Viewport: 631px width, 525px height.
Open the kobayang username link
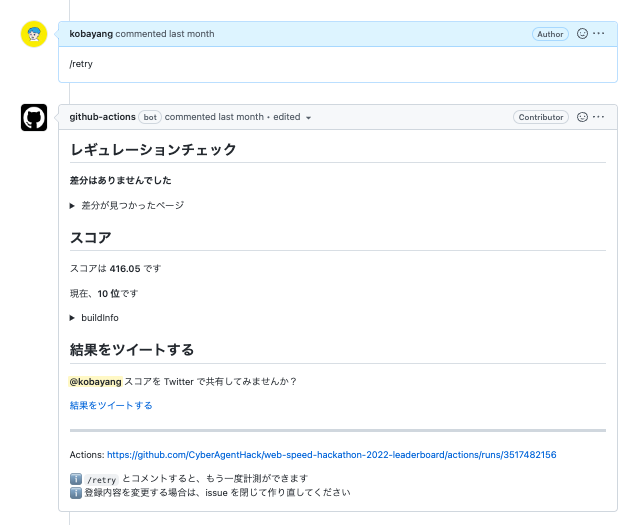tap(91, 34)
